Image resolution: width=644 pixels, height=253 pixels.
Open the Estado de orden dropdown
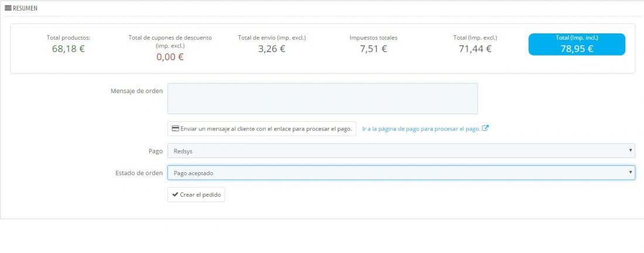click(x=401, y=173)
